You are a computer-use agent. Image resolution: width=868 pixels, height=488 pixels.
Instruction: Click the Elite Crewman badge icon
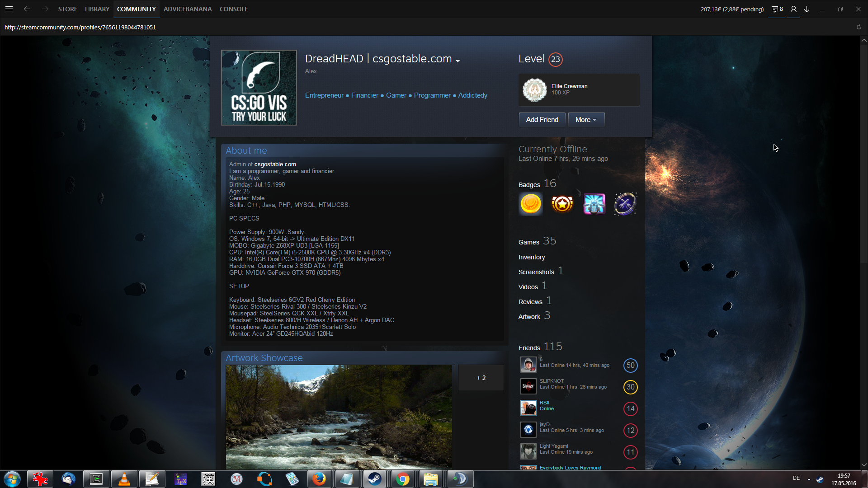(534, 89)
